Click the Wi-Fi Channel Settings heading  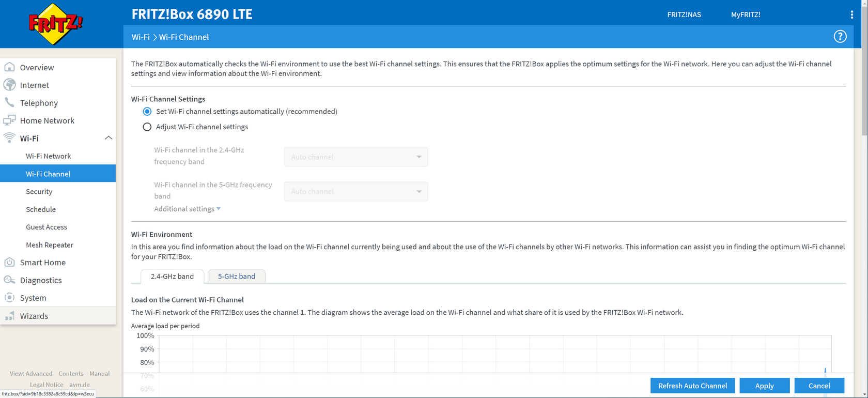tap(168, 99)
